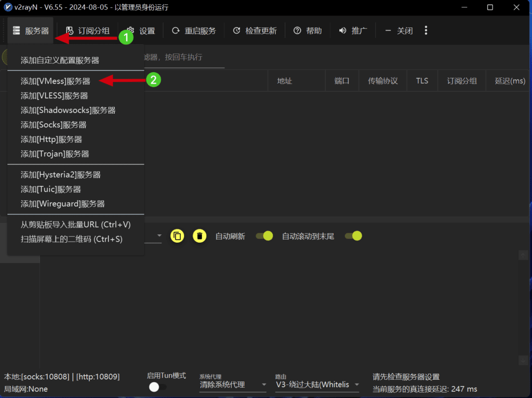Click the log scroll up arrow
Image resolution: width=532 pixels, height=398 pixels.
click(523, 256)
